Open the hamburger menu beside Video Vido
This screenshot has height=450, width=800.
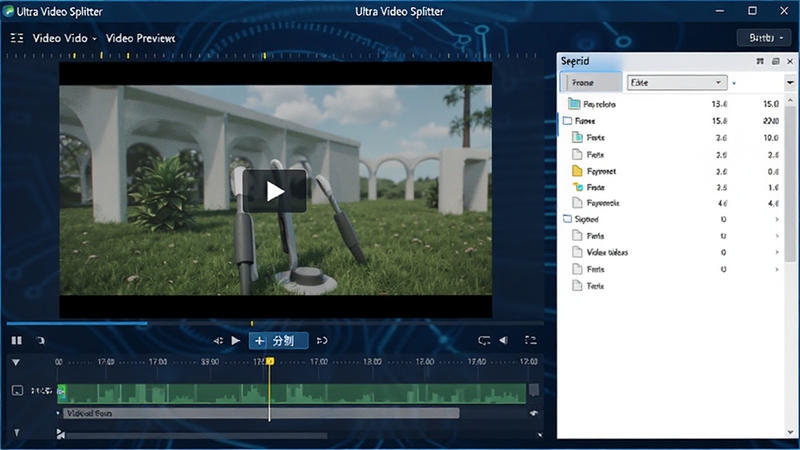17,38
